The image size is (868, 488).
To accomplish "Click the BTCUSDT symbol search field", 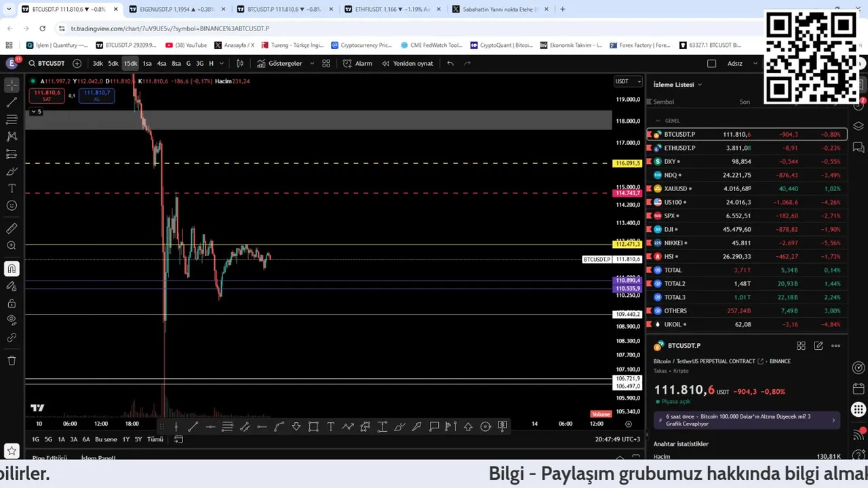I will point(46,64).
